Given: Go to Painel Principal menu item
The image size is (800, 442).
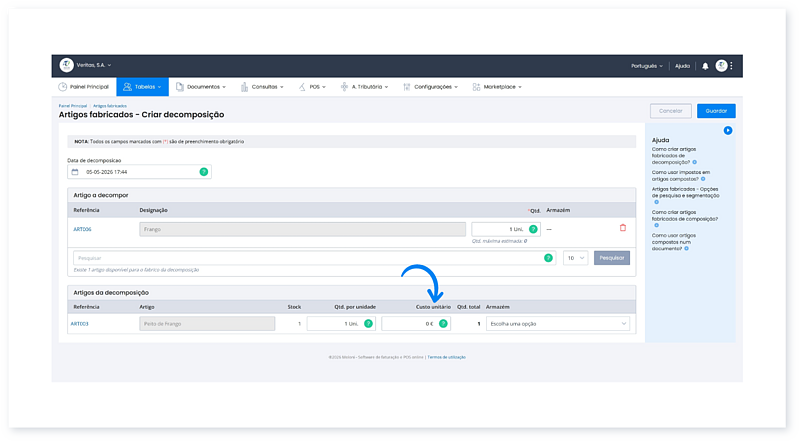Looking at the screenshot, I should coord(84,87).
